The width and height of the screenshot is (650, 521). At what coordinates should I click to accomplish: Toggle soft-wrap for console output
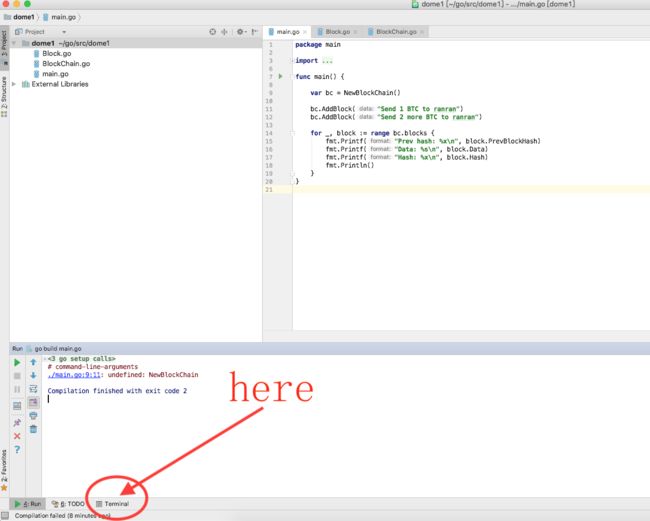pyautogui.click(x=33, y=389)
